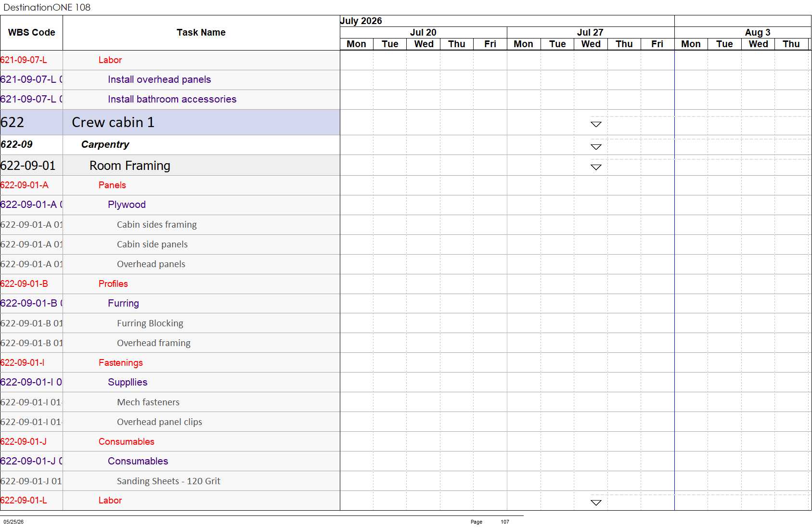Click the Mon header under Jul 20
The image size is (812, 528).
click(x=357, y=44)
